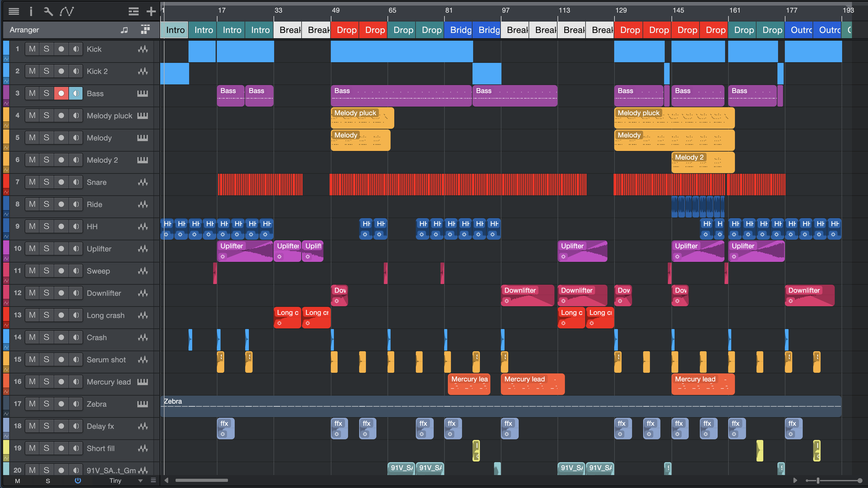
Task: Click the Uplifter track waveform icon
Action: point(143,249)
